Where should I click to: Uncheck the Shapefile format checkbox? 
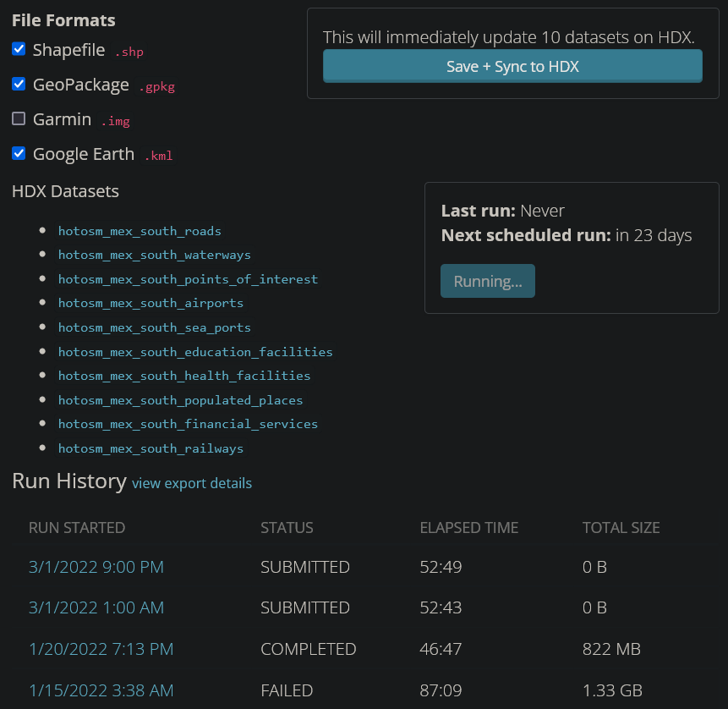coord(19,49)
